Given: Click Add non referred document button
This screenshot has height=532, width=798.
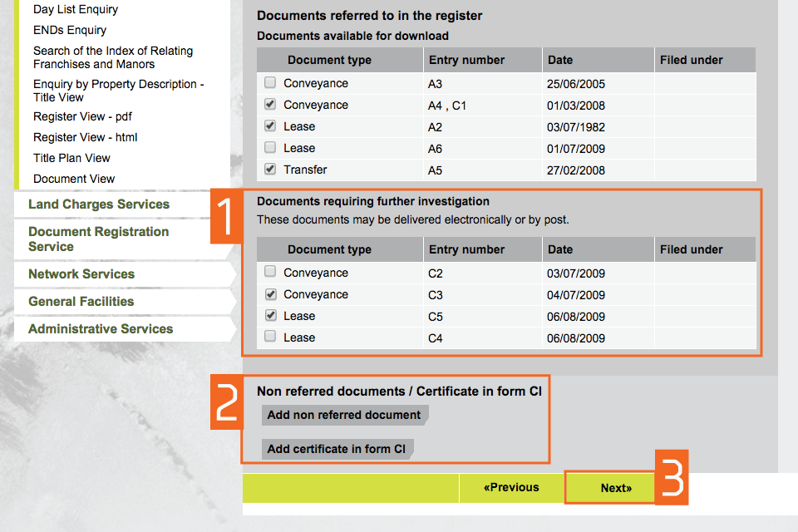Looking at the screenshot, I should pyautogui.click(x=344, y=416).
